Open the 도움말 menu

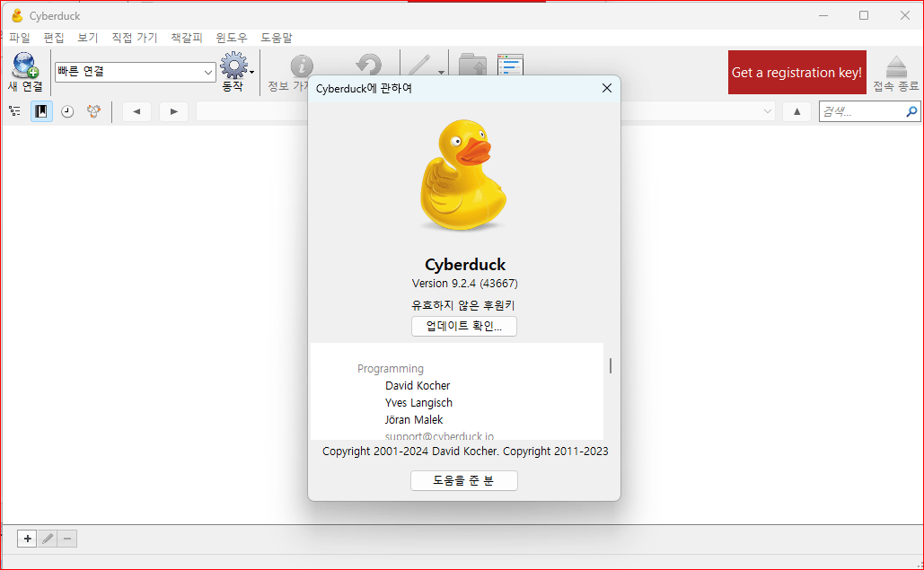click(277, 38)
